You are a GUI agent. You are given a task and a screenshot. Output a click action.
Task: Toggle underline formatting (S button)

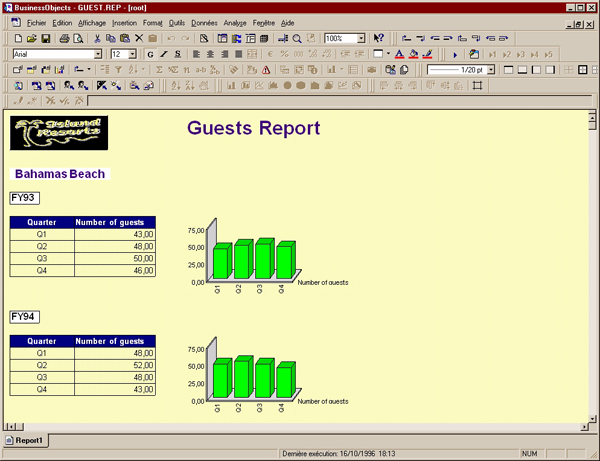click(x=178, y=54)
